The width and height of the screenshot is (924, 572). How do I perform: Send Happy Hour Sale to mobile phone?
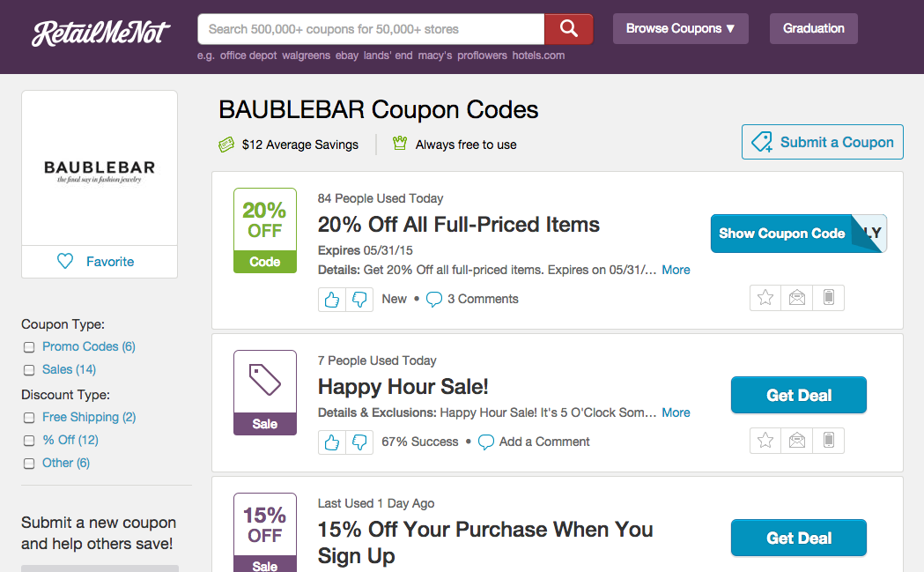828,441
